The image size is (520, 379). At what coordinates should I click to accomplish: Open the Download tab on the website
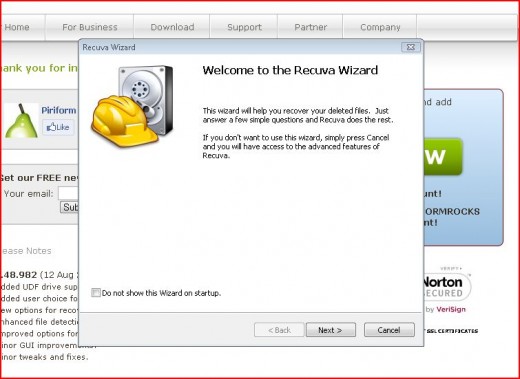[172, 27]
